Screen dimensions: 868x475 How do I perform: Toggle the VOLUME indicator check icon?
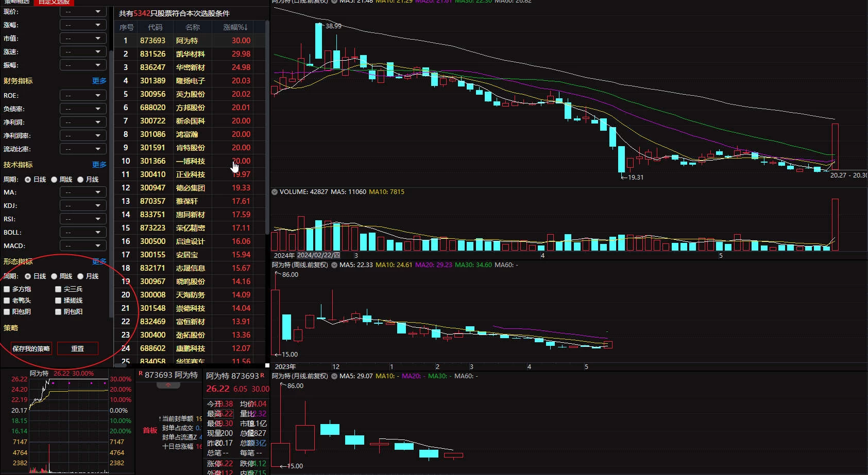[275, 192]
